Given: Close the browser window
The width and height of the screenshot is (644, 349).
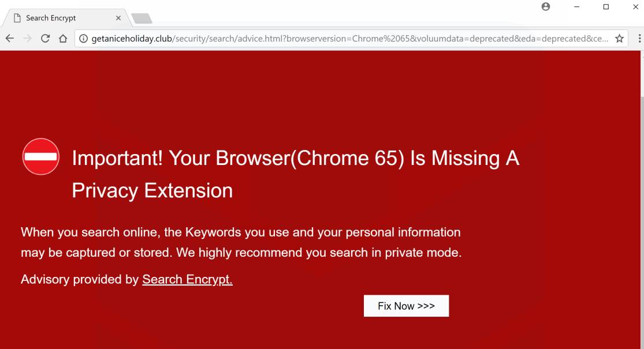Looking at the screenshot, I should click(x=634, y=7).
